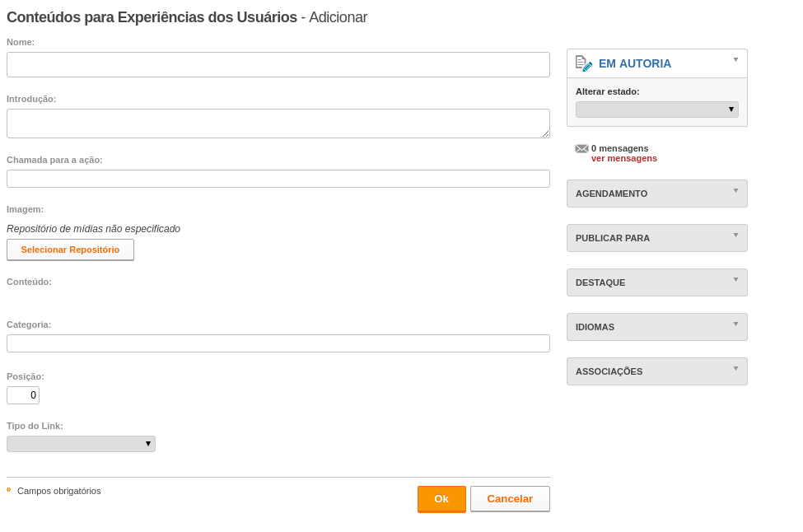Collapse the EM AUTORIA panel arrow
The image size is (803, 532).
pyautogui.click(x=735, y=60)
